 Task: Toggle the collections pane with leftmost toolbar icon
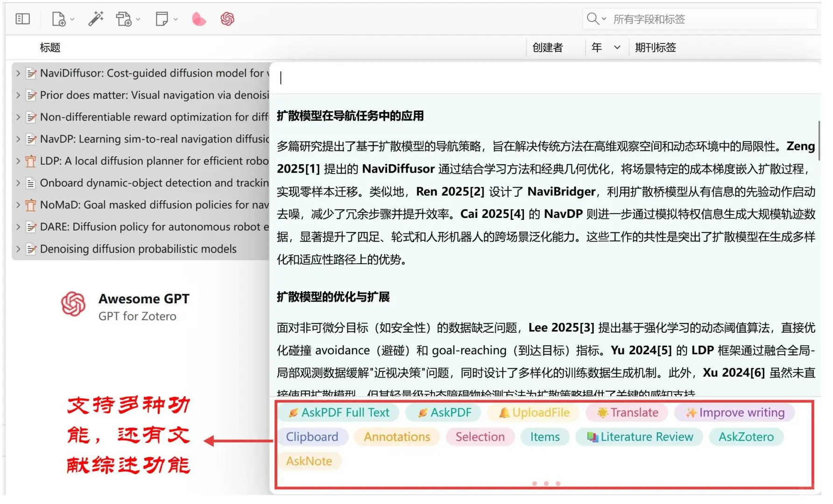coord(22,19)
